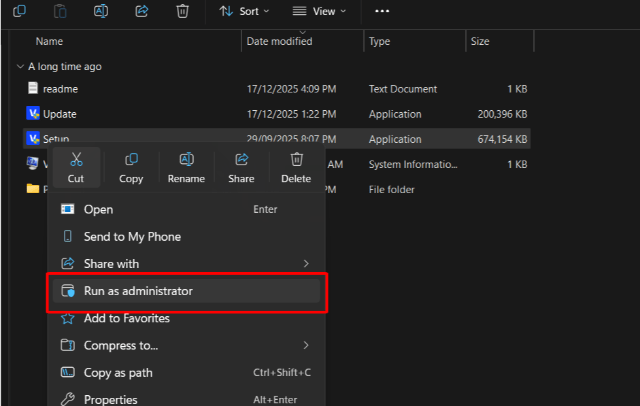Select the System Information file icon
640x406 pixels.
[33, 163]
